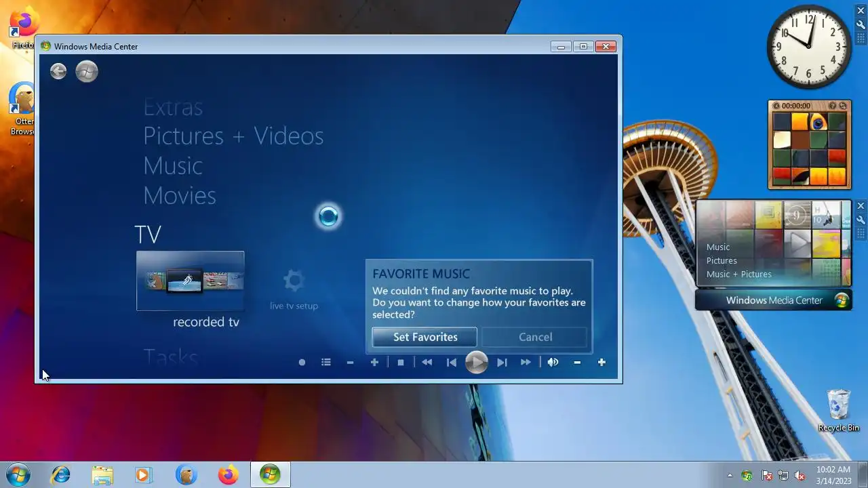
Task: Click the puzzle gadget 00:00:00 timer
Action: (x=796, y=106)
